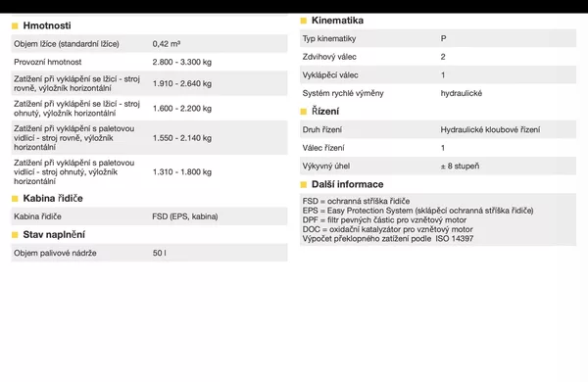Select the ± 8 stupeň value

pos(460,167)
